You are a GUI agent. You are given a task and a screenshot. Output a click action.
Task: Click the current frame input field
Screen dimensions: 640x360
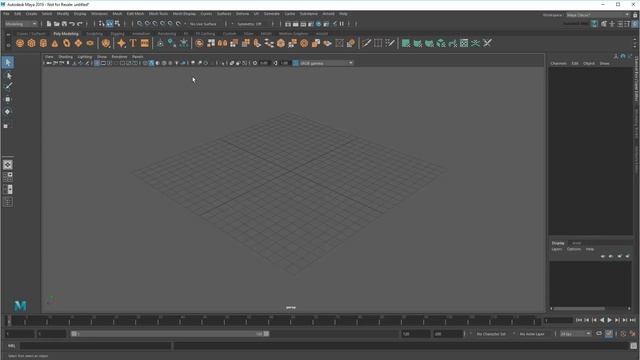tap(558, 321)
